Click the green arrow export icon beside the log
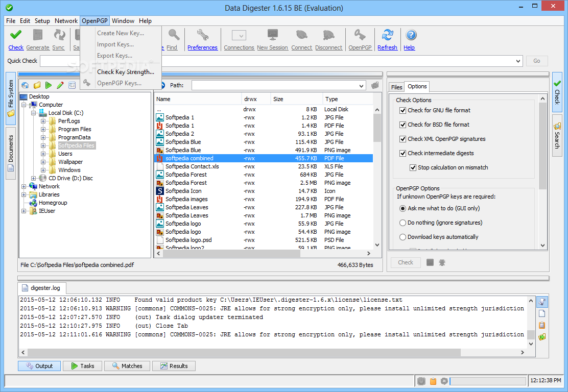568x392 pixels. click(542, 337)
